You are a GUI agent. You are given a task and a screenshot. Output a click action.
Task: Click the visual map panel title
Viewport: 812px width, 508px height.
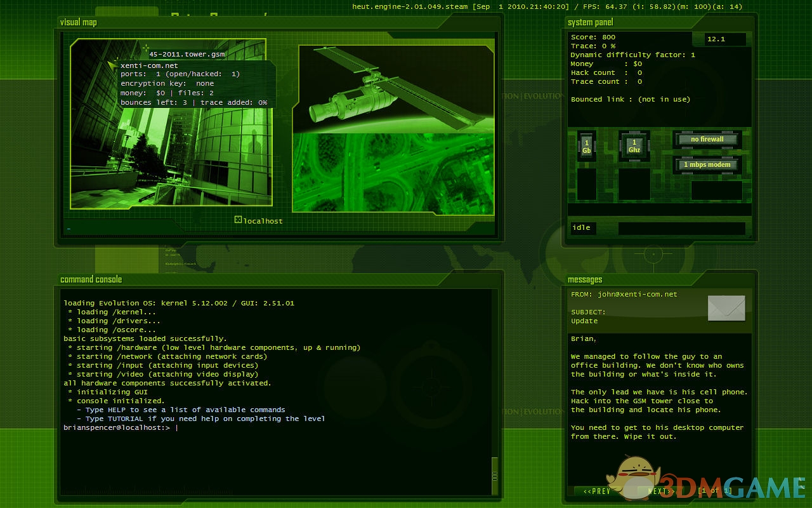click(x=79, y=22)
